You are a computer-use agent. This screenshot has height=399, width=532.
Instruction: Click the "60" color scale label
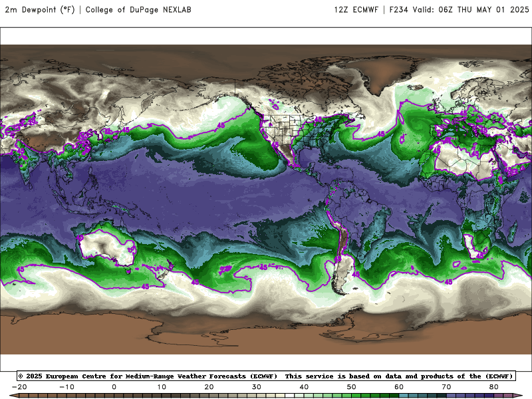(400, 387)
